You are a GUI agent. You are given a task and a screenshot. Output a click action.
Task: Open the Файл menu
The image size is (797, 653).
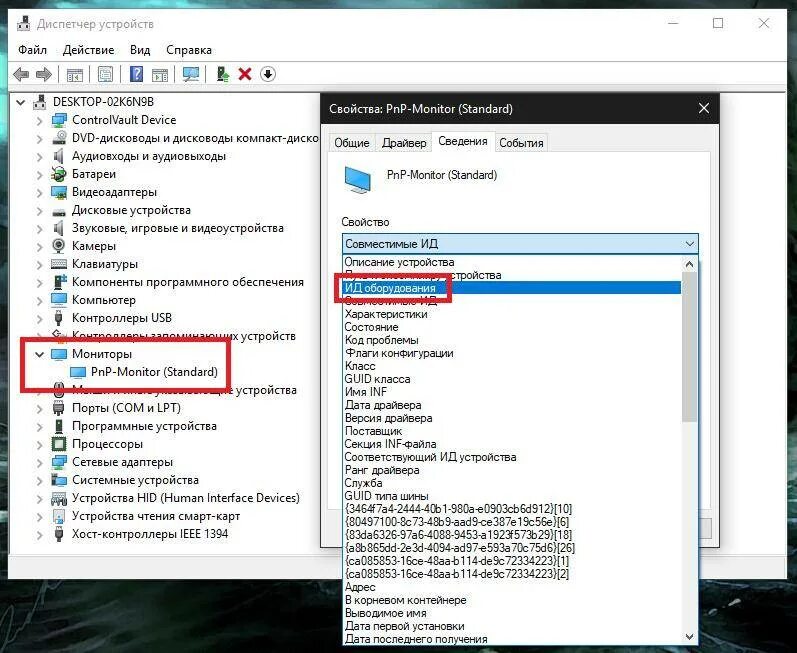tap(33, 50)
